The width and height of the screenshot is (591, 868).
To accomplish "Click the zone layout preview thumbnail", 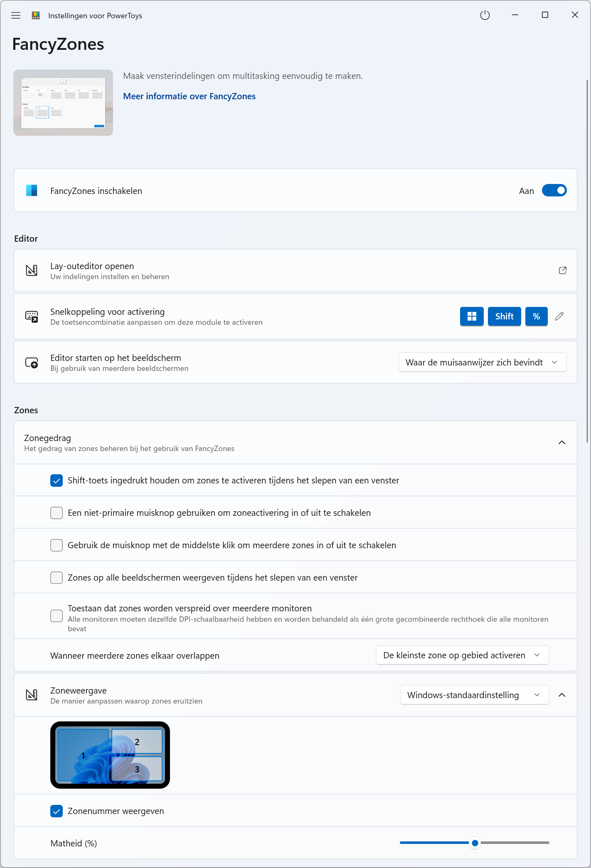I will point(110,755).
